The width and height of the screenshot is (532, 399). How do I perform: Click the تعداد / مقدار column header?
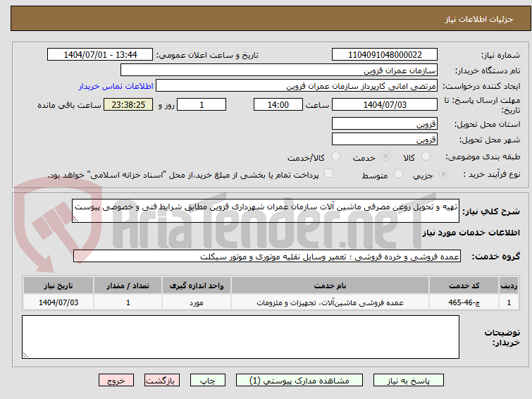point(128,286)
